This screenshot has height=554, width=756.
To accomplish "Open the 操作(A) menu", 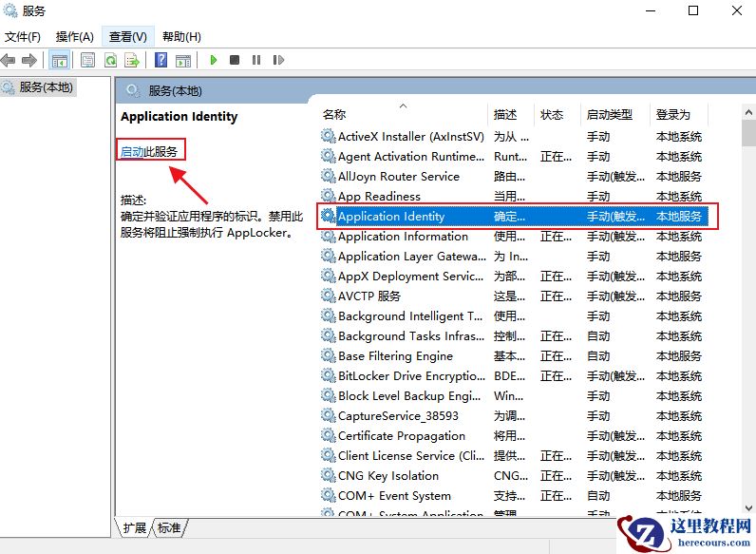I will click(74, 37).
